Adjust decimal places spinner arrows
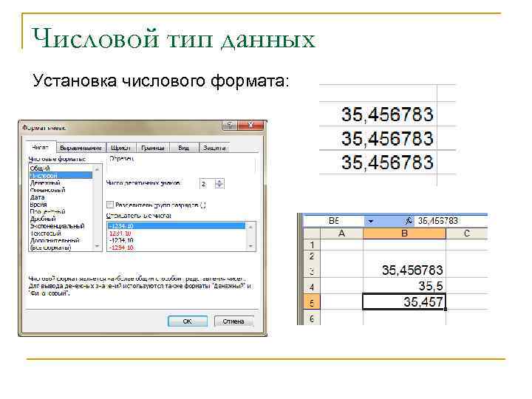This screenshot has height=399, width=532. pos(219,184)
